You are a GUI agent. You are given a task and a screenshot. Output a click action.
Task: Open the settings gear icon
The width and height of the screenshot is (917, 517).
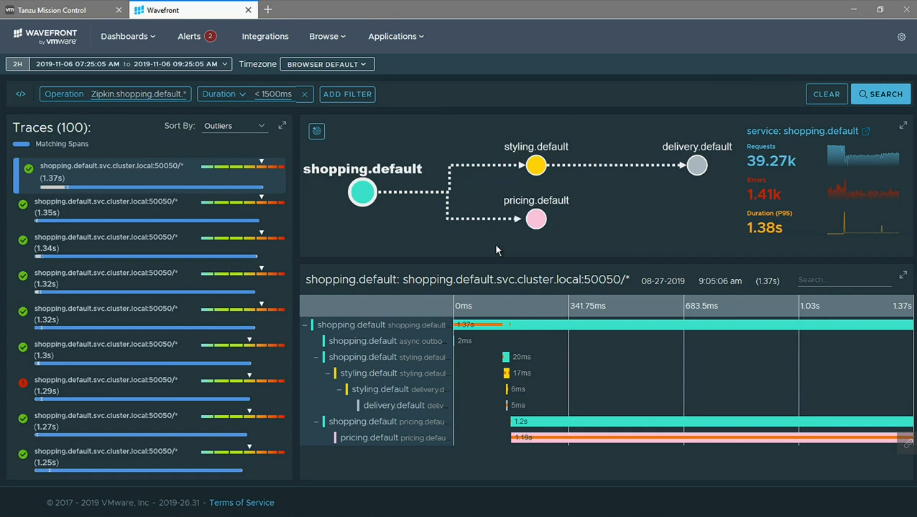[901, 37]
